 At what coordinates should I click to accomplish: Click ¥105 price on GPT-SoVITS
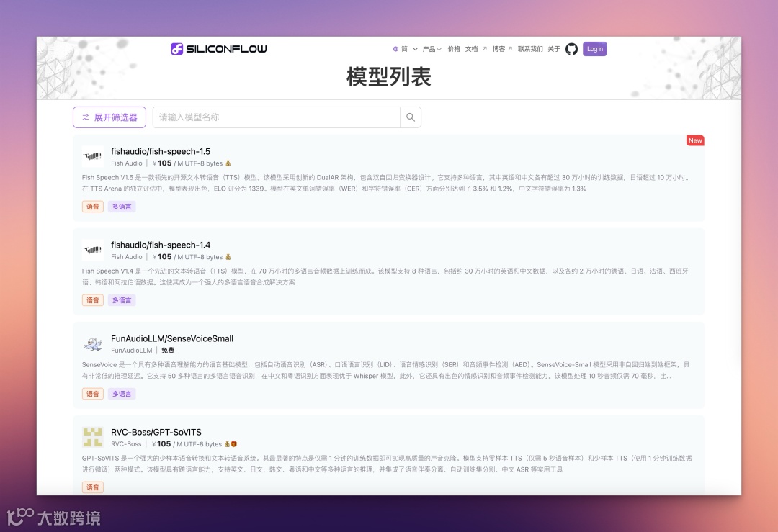(x=161, y=444)
